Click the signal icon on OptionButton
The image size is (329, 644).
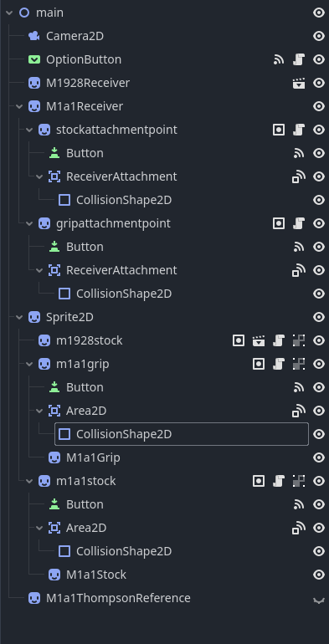(x=279, y=59)
